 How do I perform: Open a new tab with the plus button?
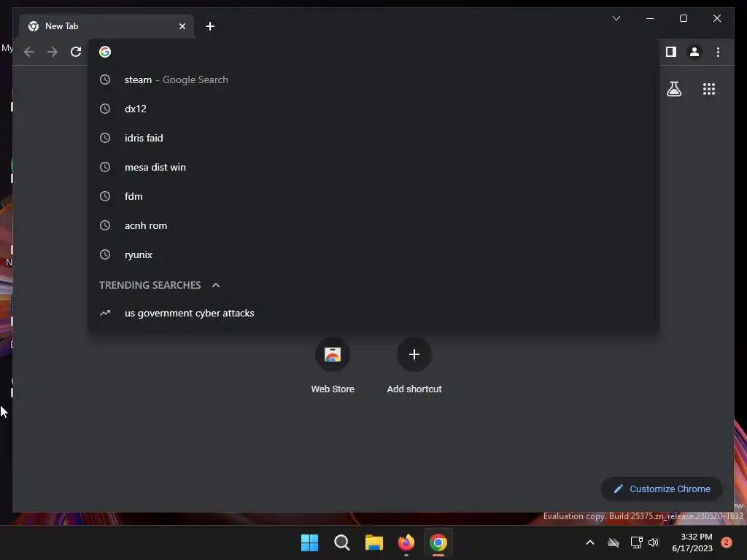click(x=210, y=26)
